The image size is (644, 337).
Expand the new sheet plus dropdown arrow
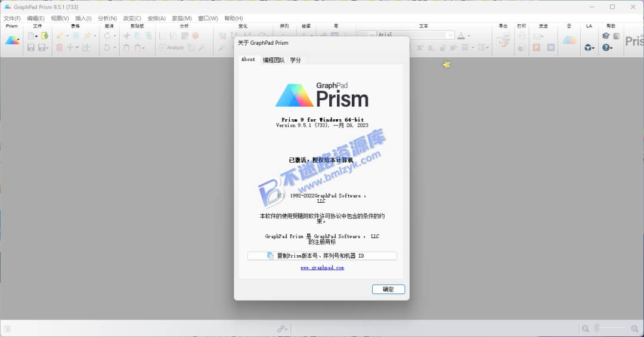(77, 48)
